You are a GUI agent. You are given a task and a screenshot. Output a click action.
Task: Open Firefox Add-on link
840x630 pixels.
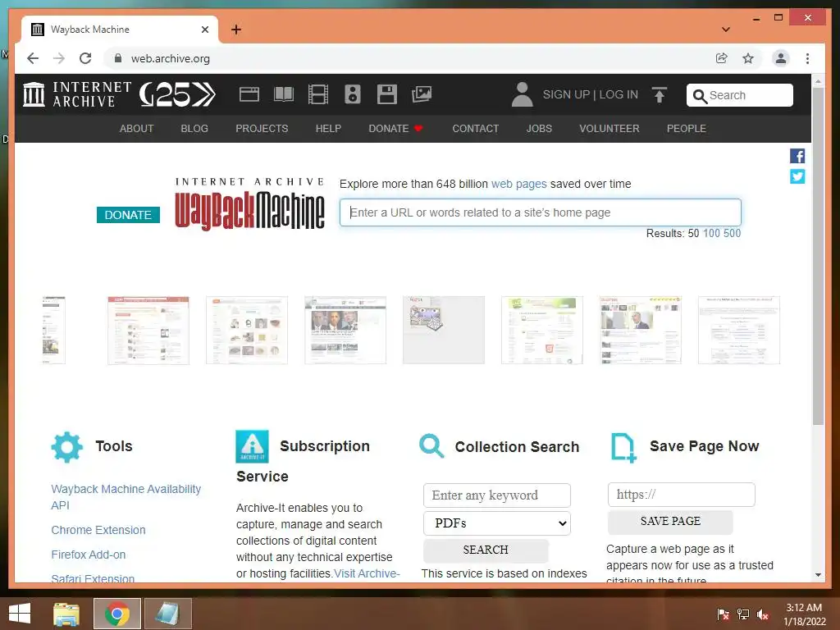point(89,555)
